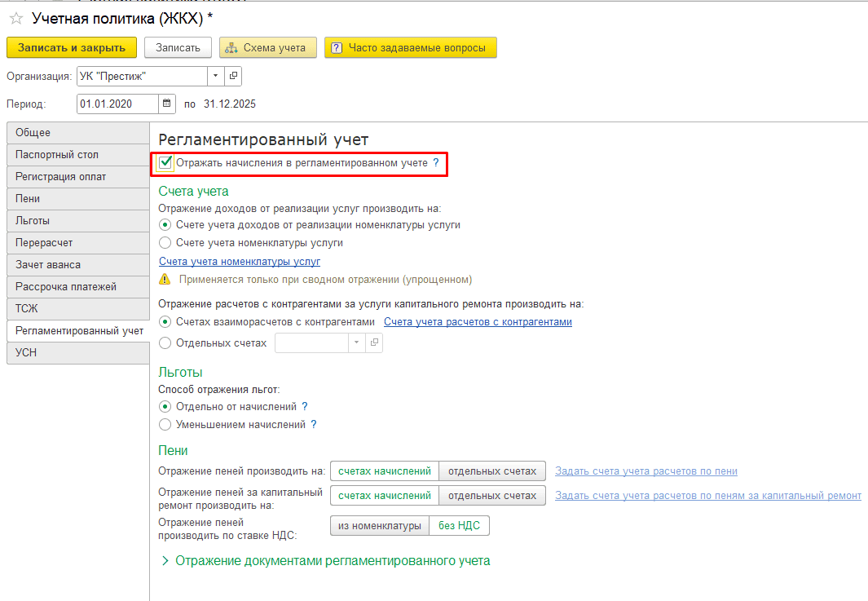The height and width of the screenshot is (601, 868).
Task: Click the favorites star next to title
Action: click(15, 18)
